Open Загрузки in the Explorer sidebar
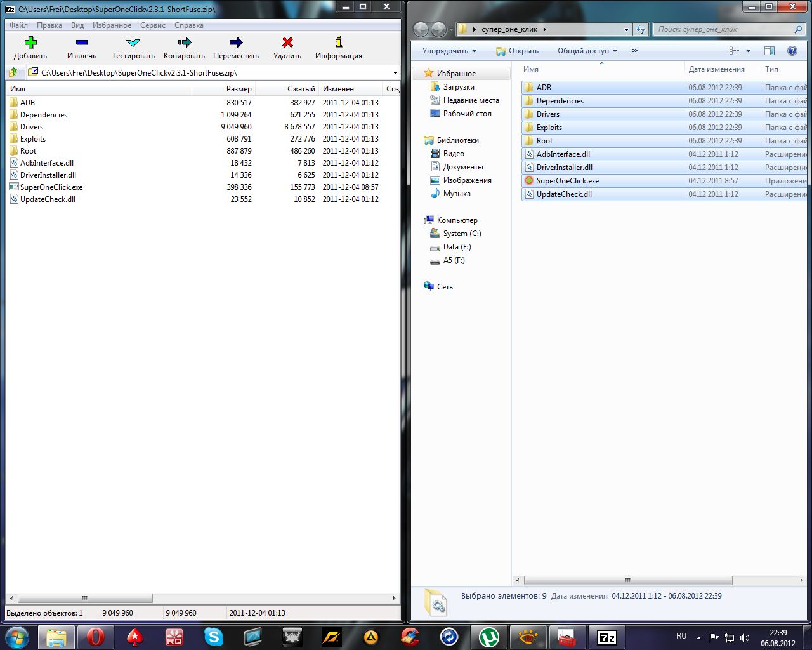Viewport: 812px width, 650px height. click(459, 87)
